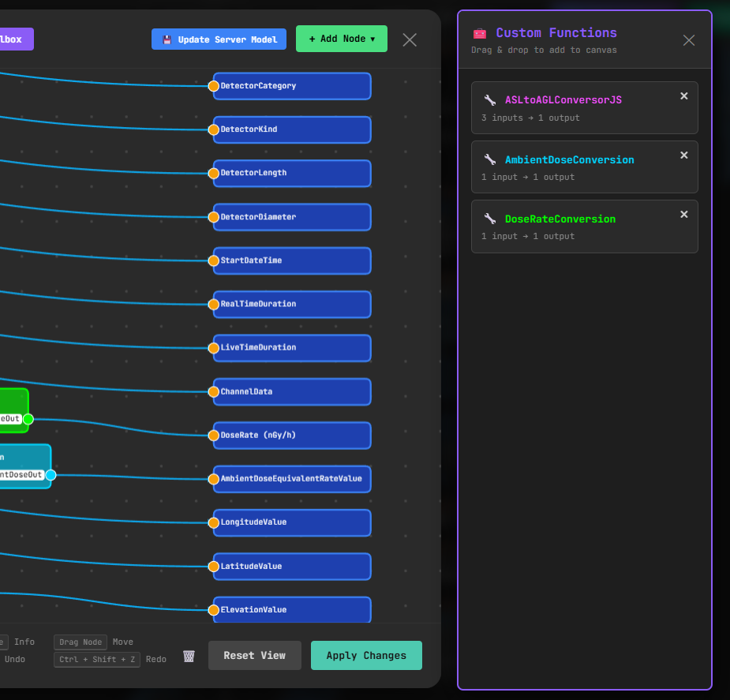Click wrench icon beside DoseRateConversion

(x=490, y=219)
